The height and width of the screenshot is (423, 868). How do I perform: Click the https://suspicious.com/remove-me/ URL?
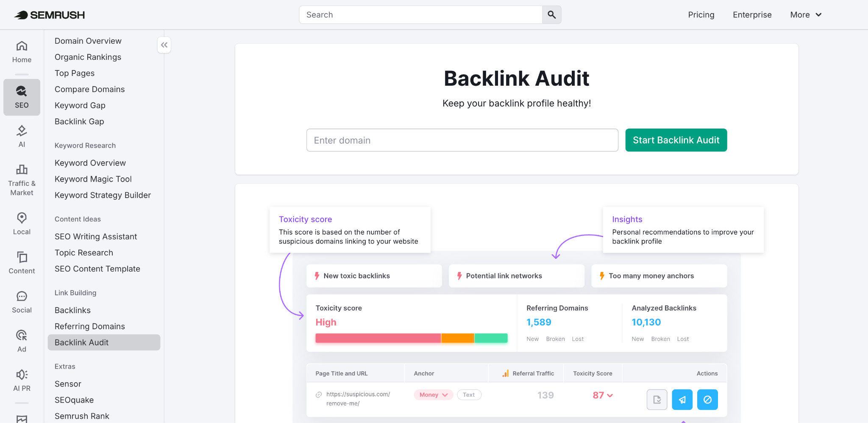[x=358, y=399]
